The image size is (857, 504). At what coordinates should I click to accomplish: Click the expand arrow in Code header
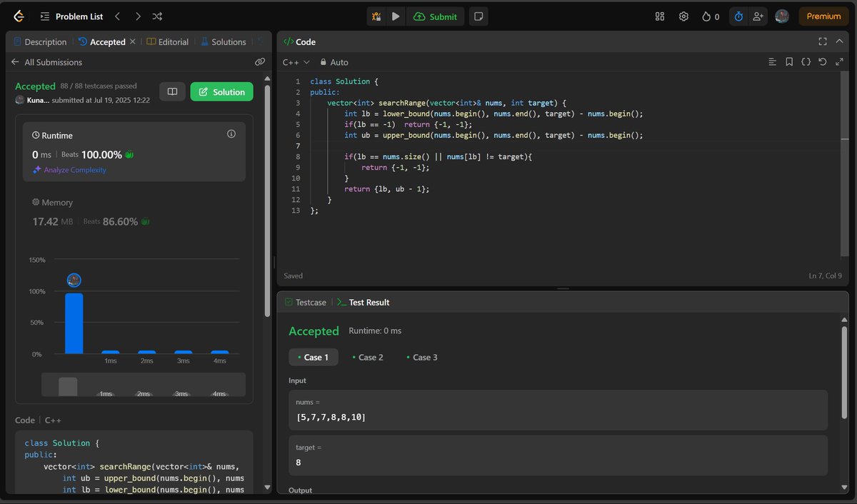coord(840,41)
